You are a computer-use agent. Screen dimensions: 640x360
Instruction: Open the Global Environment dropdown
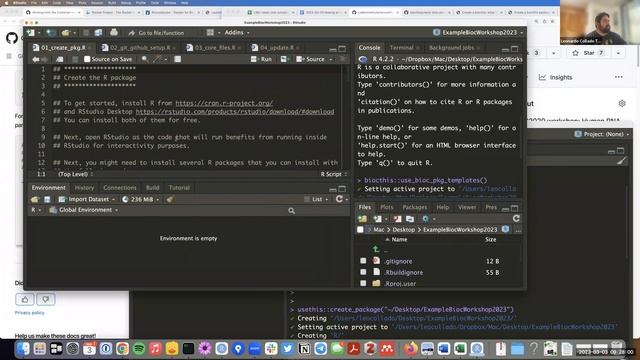tap(84, 210)
